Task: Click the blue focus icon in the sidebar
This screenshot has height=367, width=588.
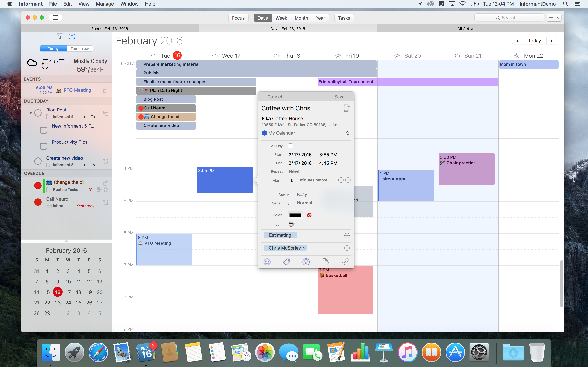Action: click(x=72, y=36)
